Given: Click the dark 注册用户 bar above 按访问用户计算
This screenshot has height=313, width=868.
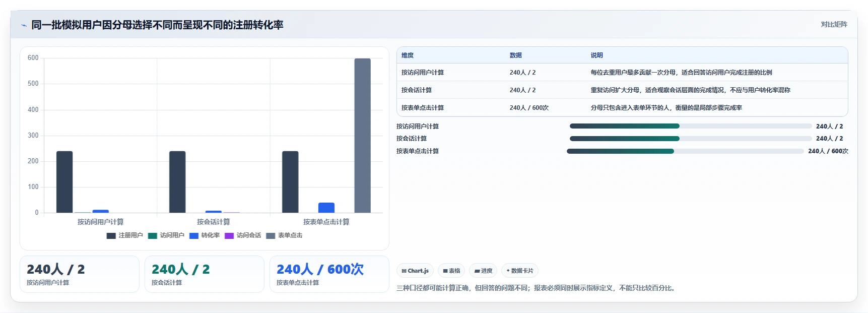Looking at the screenshot, I should [x=64, y=182].
